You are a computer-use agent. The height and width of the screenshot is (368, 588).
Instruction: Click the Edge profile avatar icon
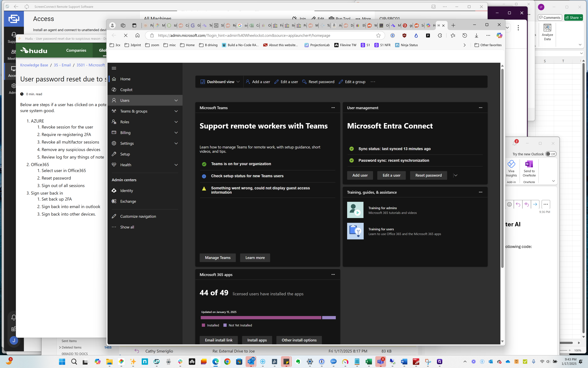coord(112,25)
